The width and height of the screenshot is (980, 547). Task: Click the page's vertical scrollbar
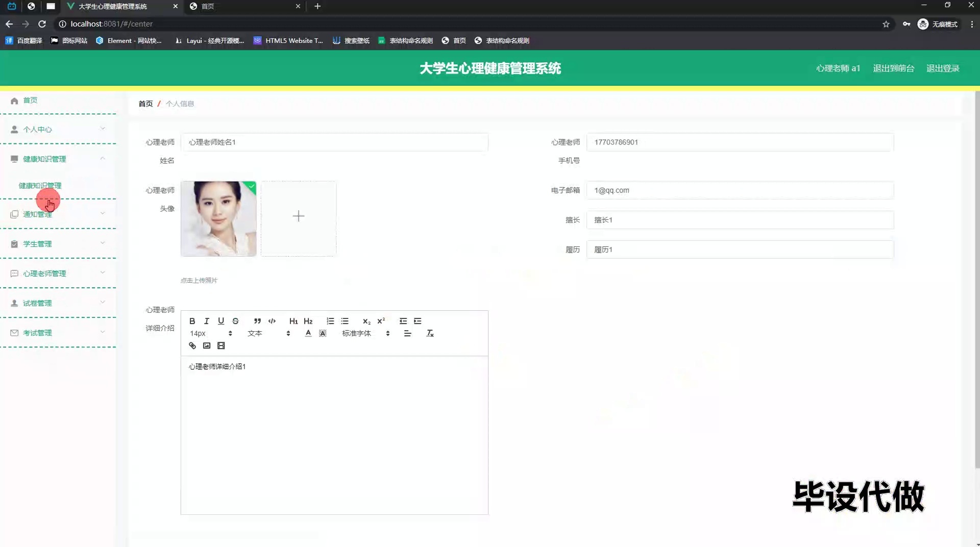(977, 280)
